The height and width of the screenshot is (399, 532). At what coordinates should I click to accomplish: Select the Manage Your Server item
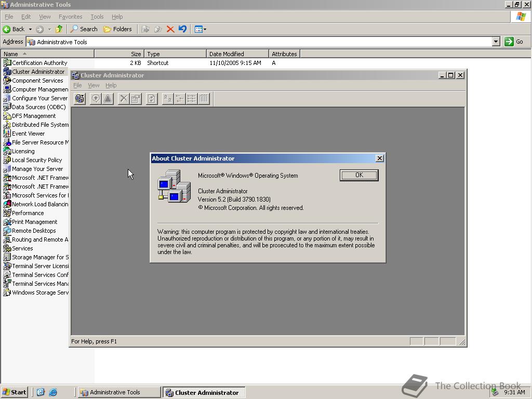click(33, 169)
